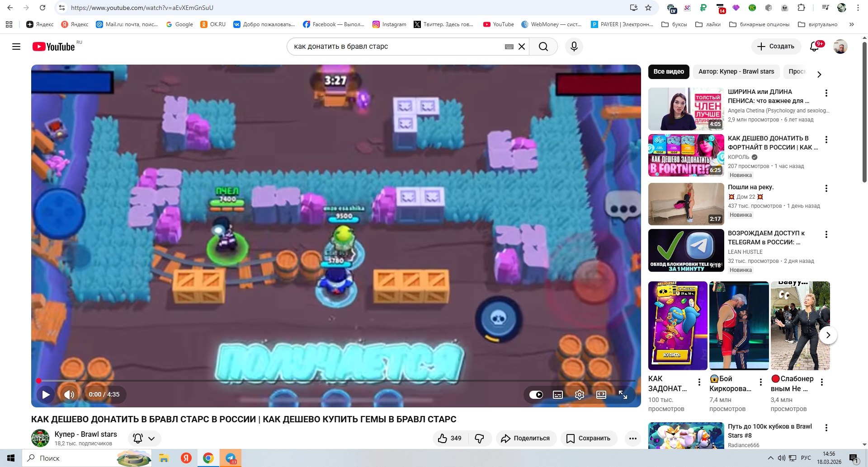Dislike this video
Viewport: 868px width, 467px height.
tap(480, 438)
